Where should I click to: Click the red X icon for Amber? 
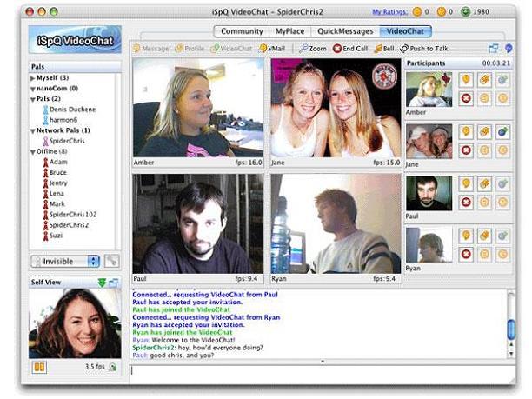[x=466, y=99]
